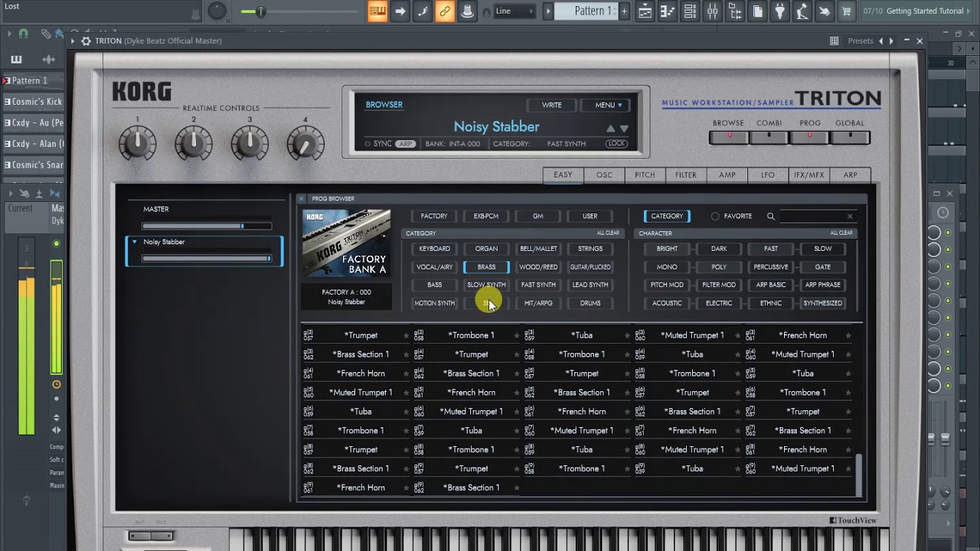This screenshot has height=551, width=980.
Task: Click the Presets grid icon
Action: [x=834, y=41]
